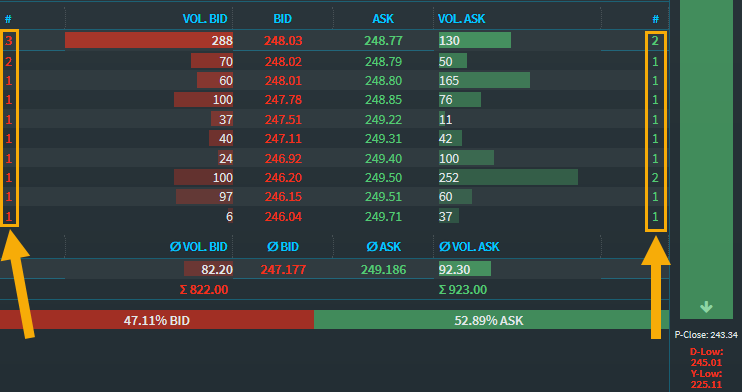
Task: Select the VOL. BID column header
Action: tap(205, 19)
